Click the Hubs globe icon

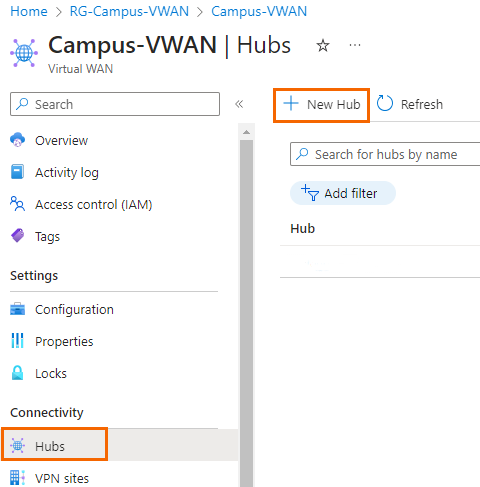coord(17,445)
